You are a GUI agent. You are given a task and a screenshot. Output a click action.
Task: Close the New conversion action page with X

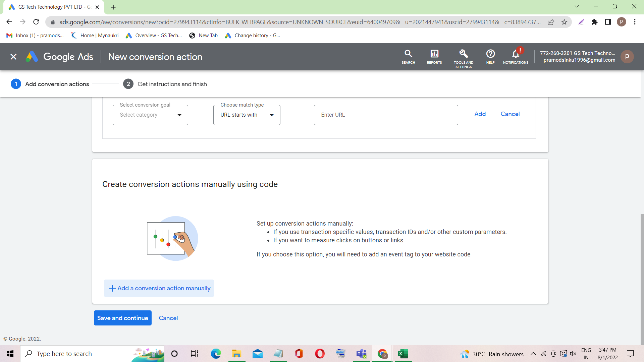[x=13, y=57]
